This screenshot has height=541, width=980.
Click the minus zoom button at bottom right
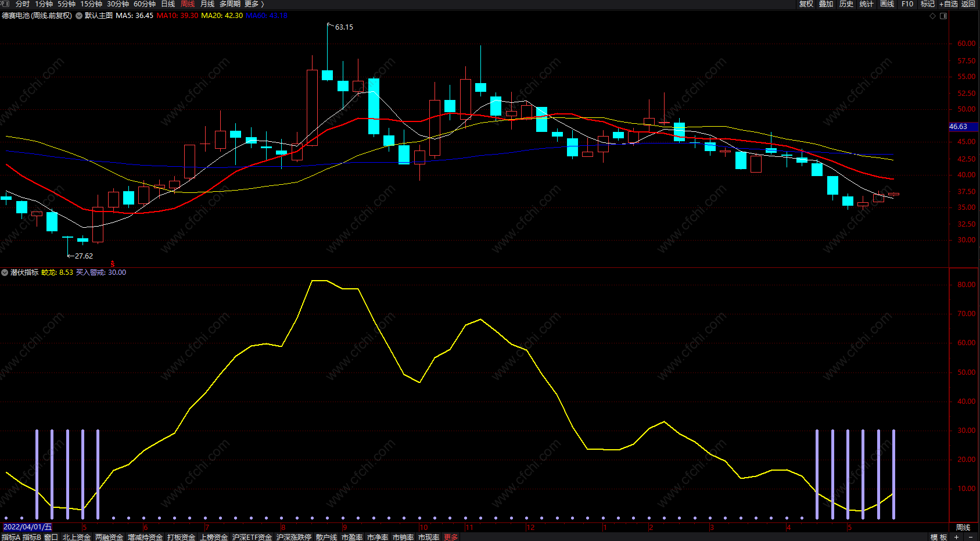[x=970, y=537]
